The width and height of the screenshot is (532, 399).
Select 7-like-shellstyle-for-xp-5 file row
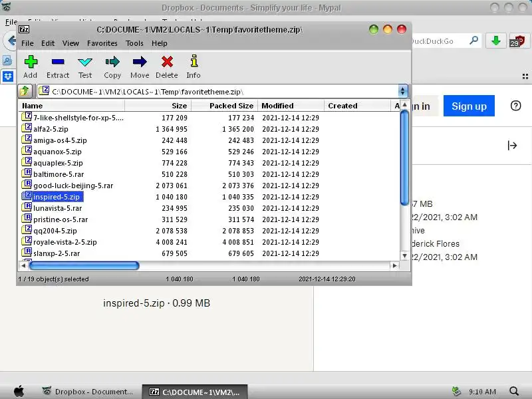coord(209,118)
